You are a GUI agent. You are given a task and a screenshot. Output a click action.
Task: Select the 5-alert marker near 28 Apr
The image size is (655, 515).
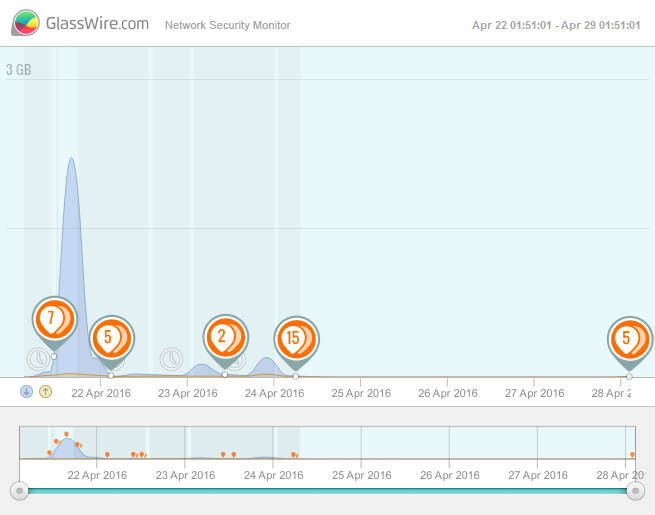(628, 339)
